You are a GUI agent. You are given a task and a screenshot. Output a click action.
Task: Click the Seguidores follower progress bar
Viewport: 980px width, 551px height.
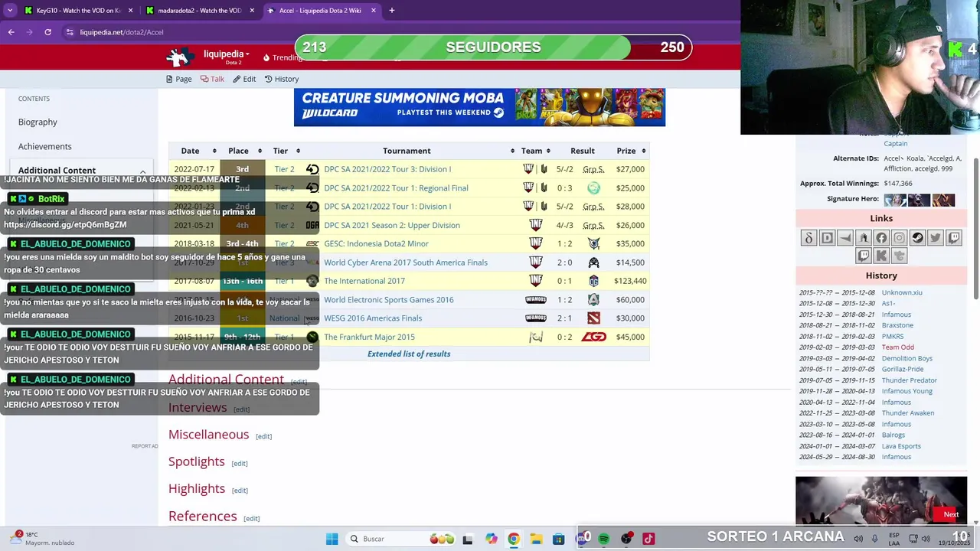click(493, 47)
